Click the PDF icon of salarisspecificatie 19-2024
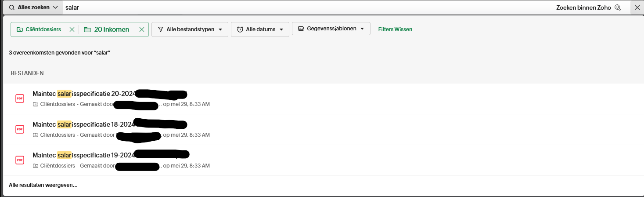Image resolution: width=644 pixels, height=197 pixels. pyautogui.click(x=19, y=160)
